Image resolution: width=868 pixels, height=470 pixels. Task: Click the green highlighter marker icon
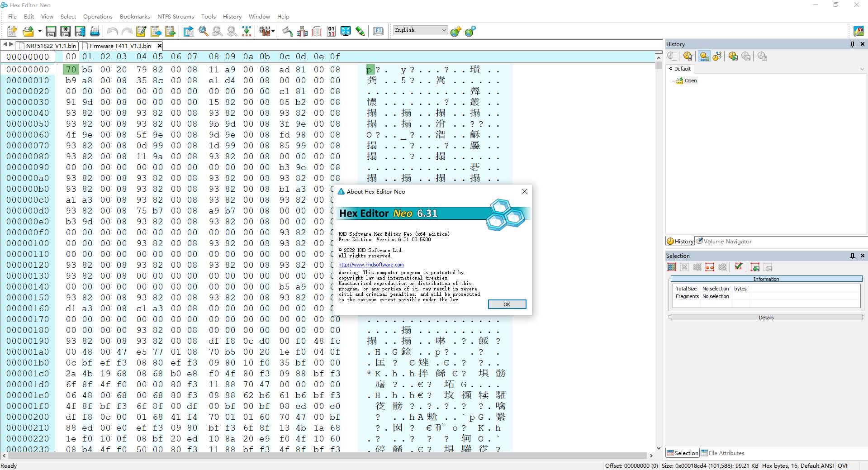(x=360, y=31)
